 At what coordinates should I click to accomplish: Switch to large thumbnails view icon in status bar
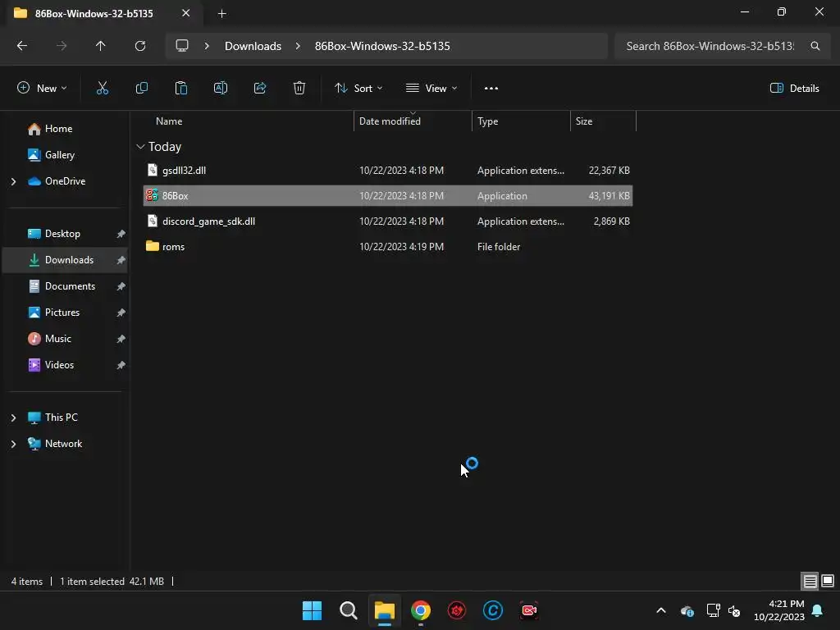(x=828, y=582)
